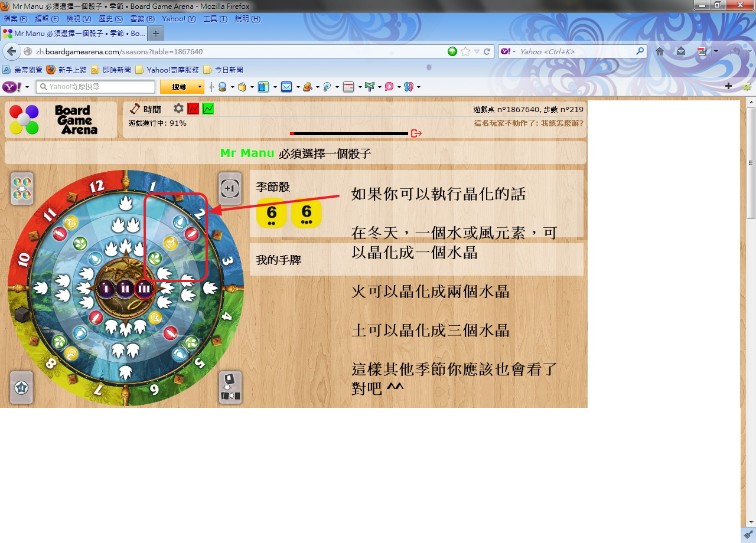
Task: Click the Yahoo toolbar mail envelope icon
Action: [x=286, y=87]
